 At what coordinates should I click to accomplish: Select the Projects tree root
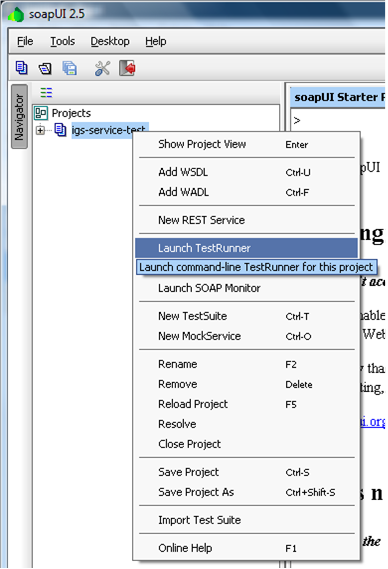tap(71, 113)
